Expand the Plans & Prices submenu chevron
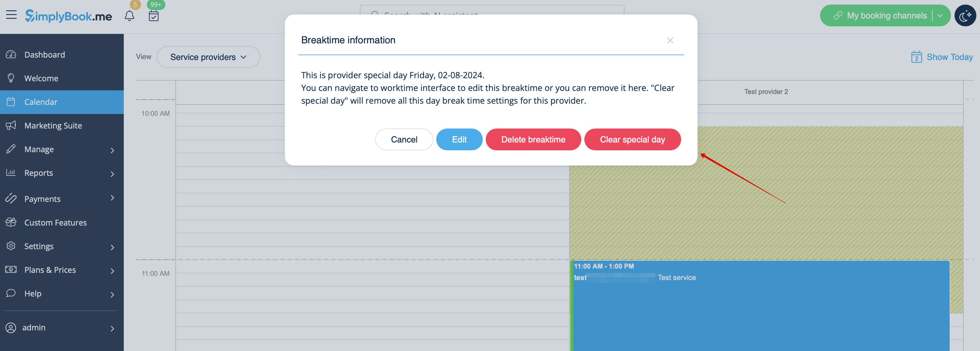 click(x=112, y=270)
